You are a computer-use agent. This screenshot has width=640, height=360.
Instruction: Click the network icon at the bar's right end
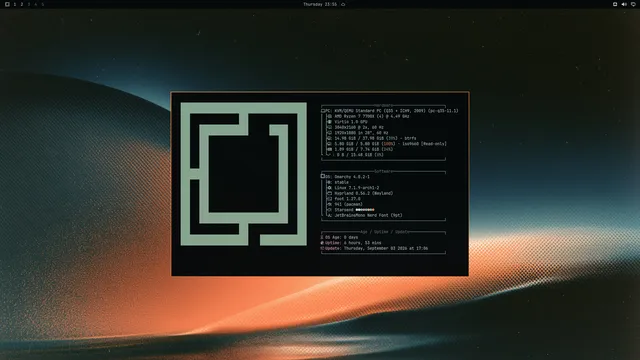[x=633, y=4]
